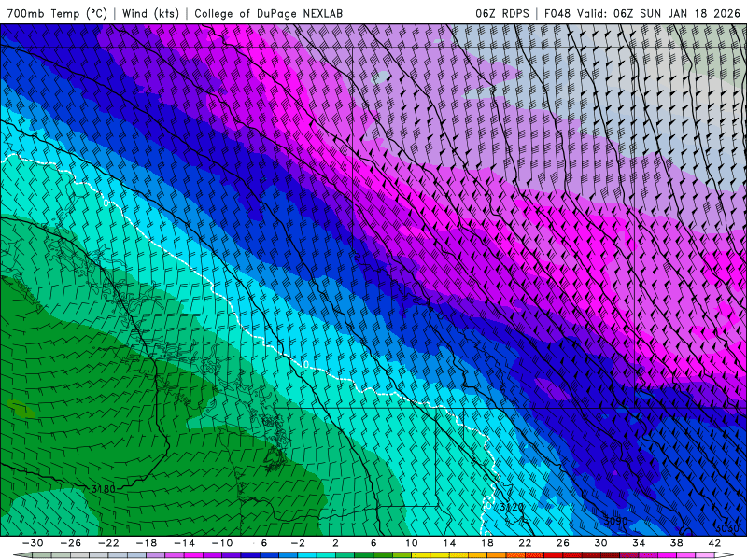Click the -2 colorbar scale value
Viewport: 747px width, 560px height.
(x=298, y=543)
